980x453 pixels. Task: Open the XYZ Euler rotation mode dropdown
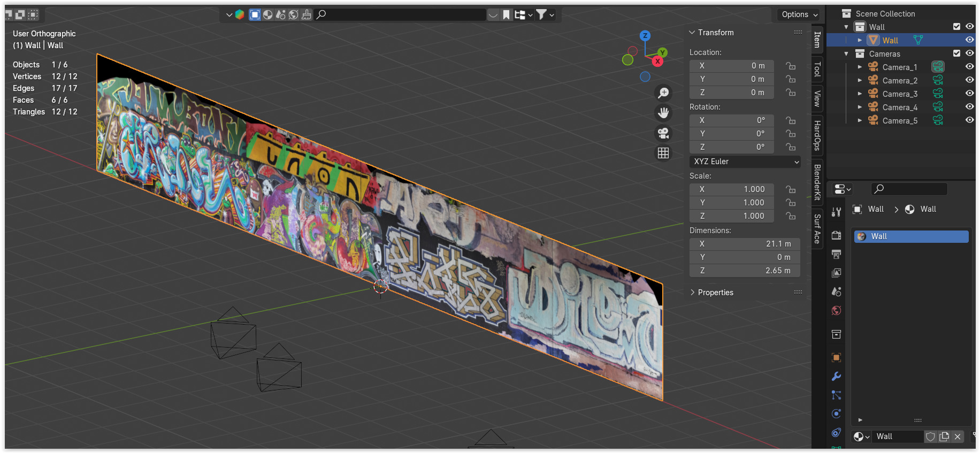[745, 162]
